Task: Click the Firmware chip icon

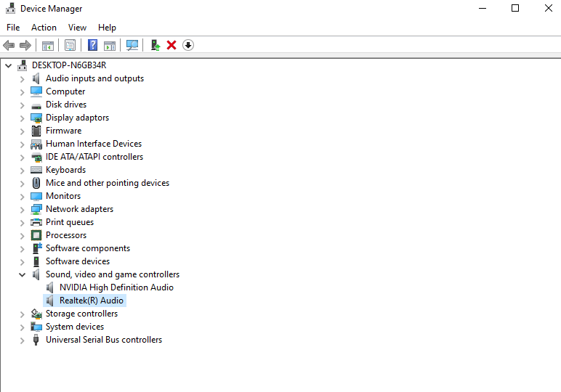Action: [36, 131]
